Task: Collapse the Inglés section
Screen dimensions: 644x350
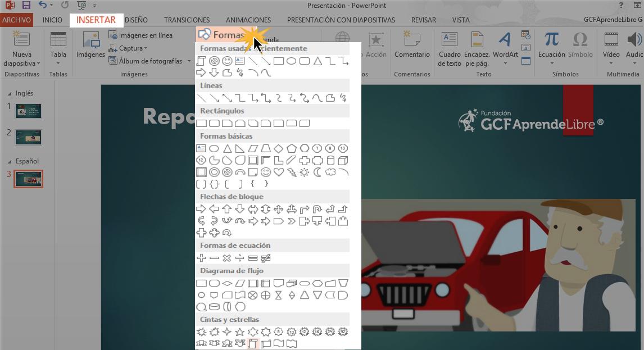Action: [x=10, y=94]
